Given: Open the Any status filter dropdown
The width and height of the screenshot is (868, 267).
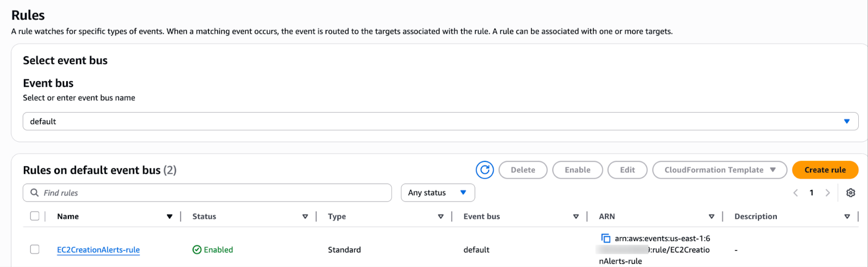Looking at the screenshot, I should pos(438,193).
